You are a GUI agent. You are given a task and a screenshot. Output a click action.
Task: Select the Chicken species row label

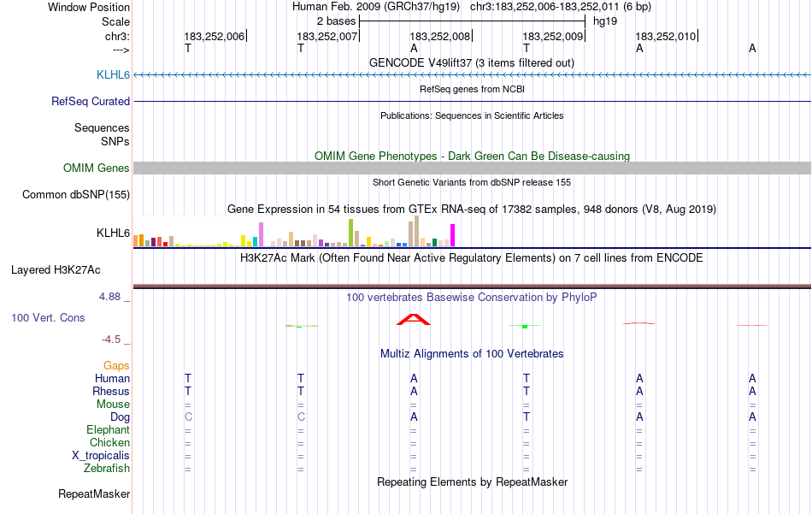[x=109, y=442]
